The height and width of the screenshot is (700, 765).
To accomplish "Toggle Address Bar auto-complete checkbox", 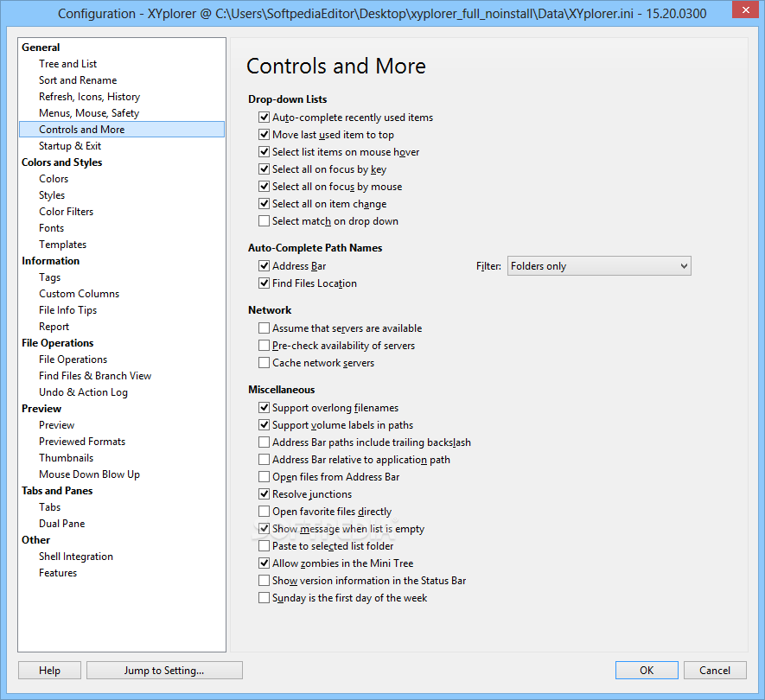I will (x=264, y=266).
